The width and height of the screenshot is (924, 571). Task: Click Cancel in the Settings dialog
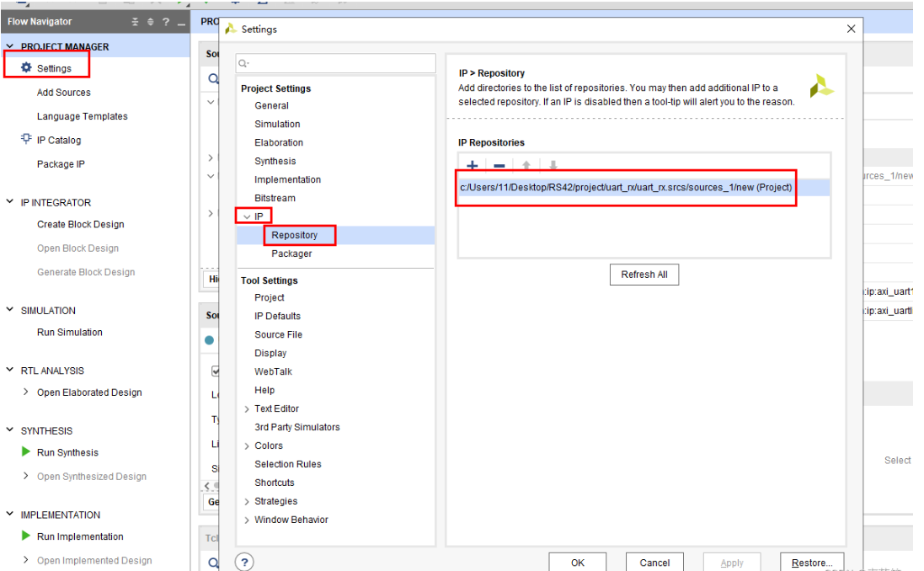pyautogui.click(x=654, y=563)
